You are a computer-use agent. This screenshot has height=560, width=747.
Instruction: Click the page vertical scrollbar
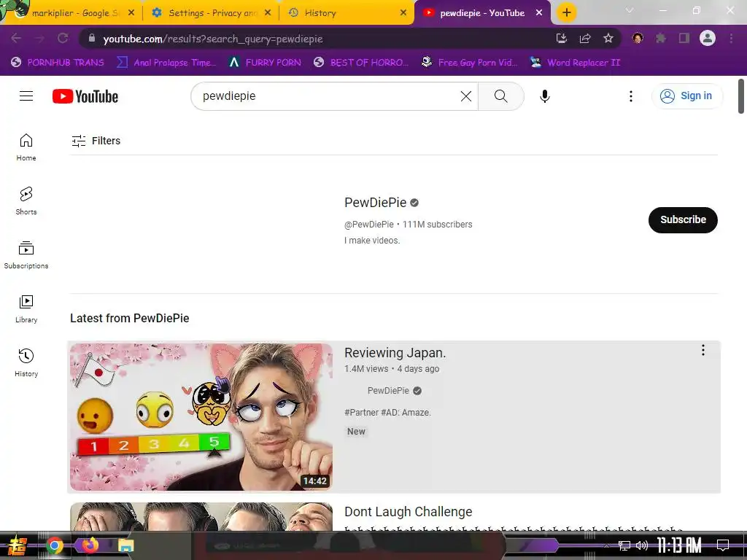pyautogui.click(x=741, y=96)
